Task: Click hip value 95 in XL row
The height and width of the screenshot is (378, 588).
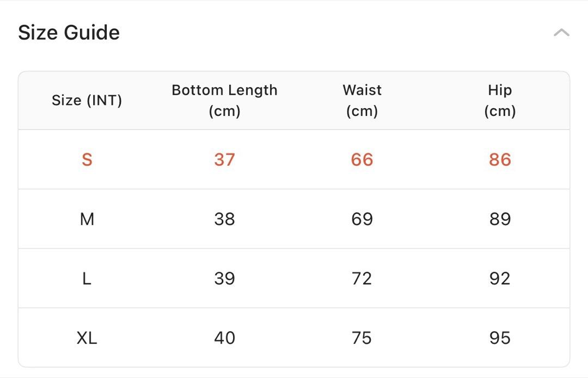Action: 500,338
